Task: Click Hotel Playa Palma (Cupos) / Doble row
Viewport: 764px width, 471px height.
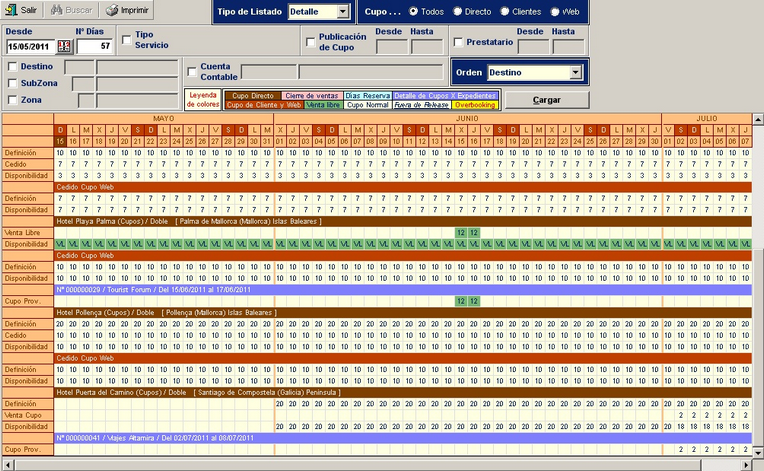Action: pos(402,221)
